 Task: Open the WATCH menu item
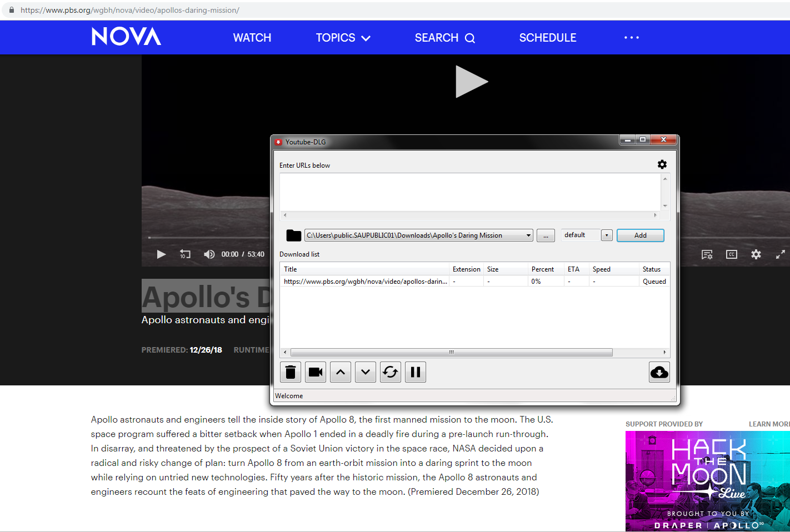point(252,38)
